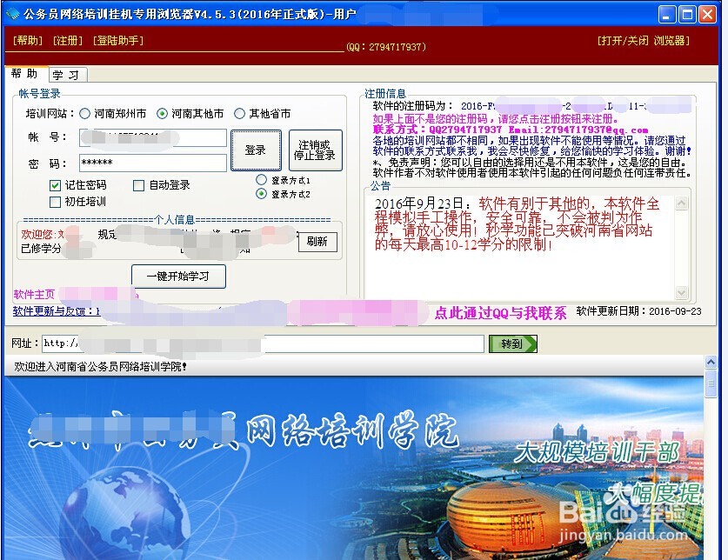728x560 pixels.
Task: Click 欢迎进入河南省公务员网络培训学院 text
Action: coord(100,367)
